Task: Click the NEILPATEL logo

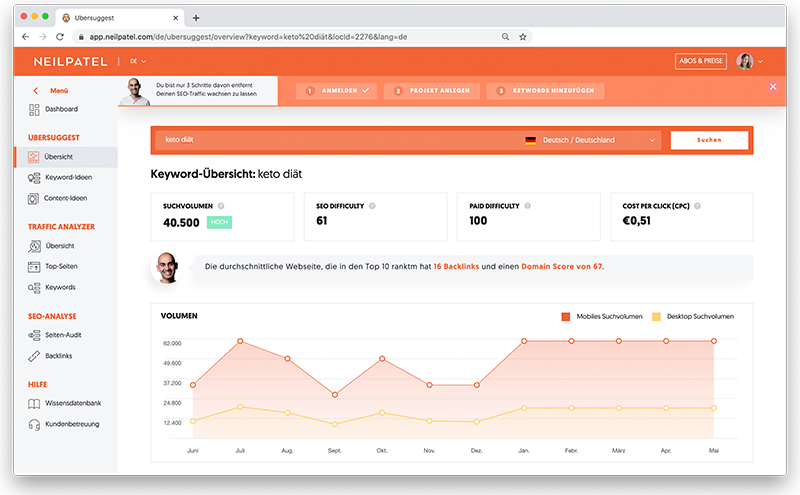Action: coord(70,62)
